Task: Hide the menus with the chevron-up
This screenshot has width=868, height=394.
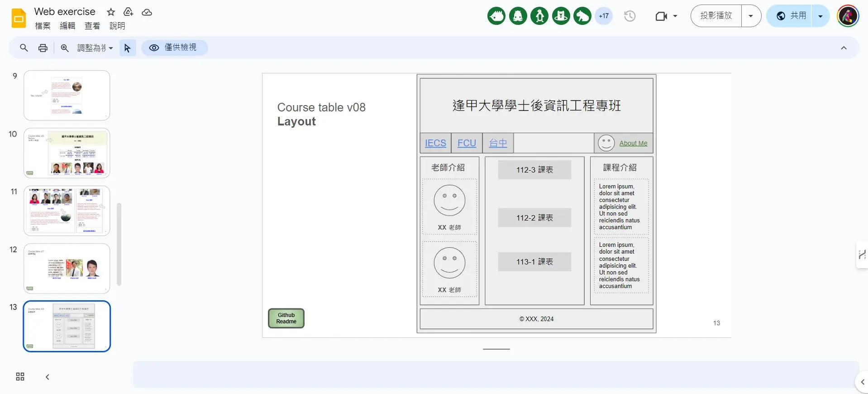Action: click(844, 48)
